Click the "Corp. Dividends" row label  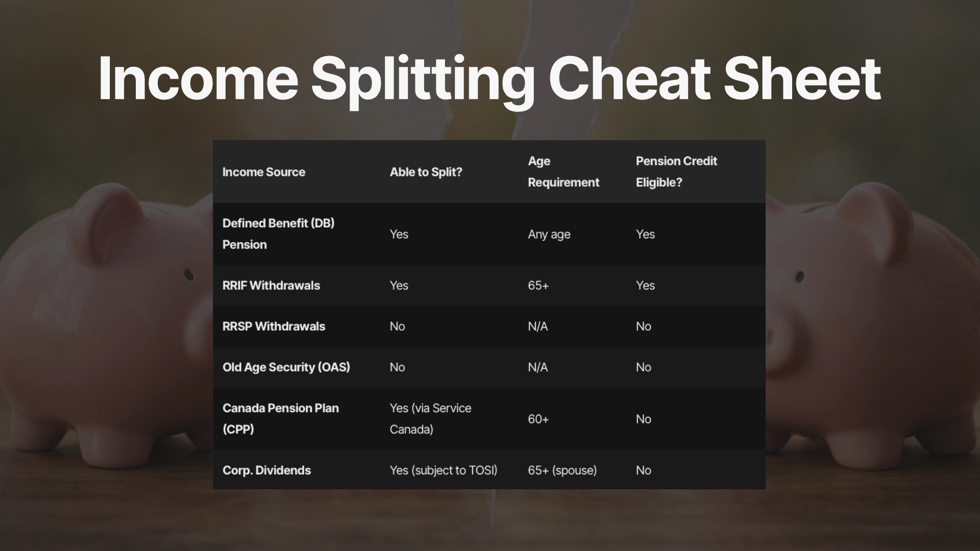pyautogui.click(x=266, y=470)
